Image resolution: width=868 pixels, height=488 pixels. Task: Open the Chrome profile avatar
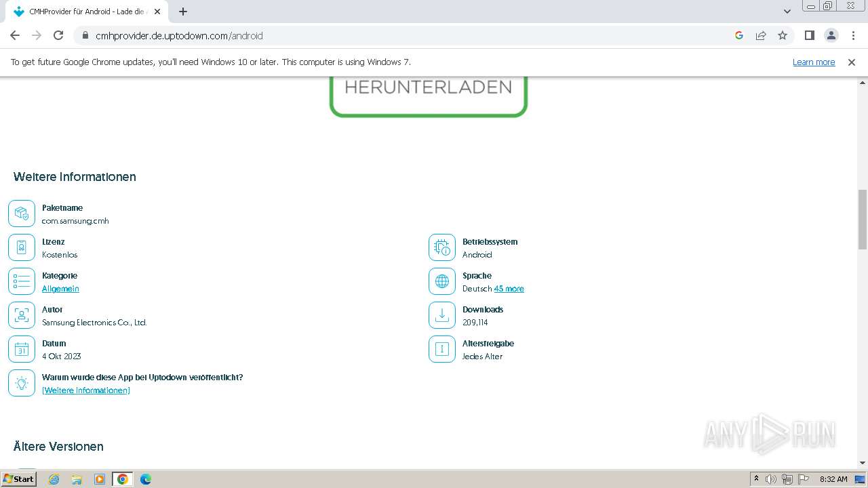coord(831,35)
